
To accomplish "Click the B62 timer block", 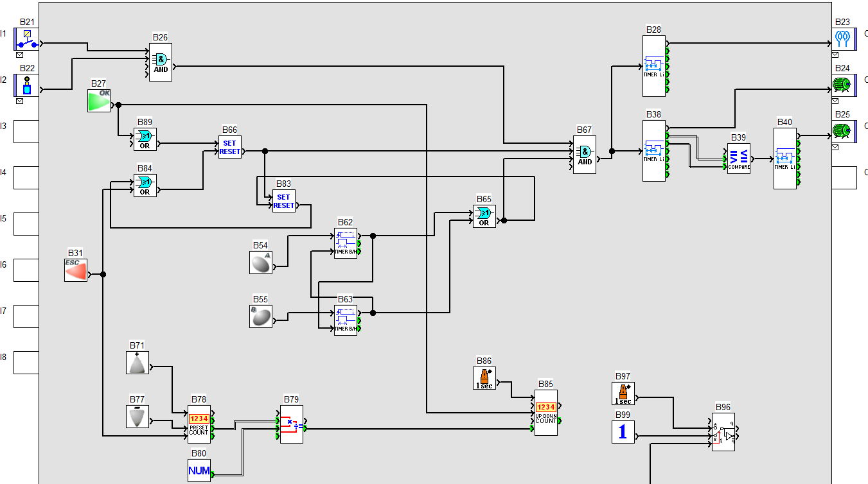I will (x=345, y=244).
